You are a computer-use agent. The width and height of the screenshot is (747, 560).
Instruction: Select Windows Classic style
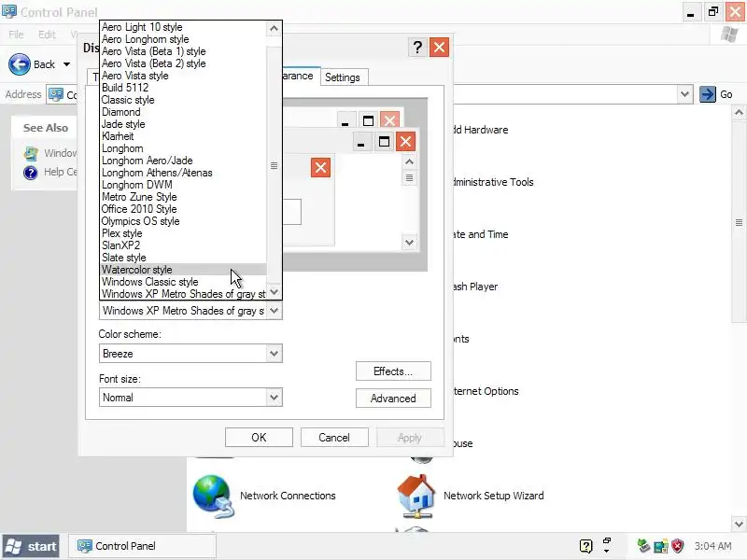183,282
